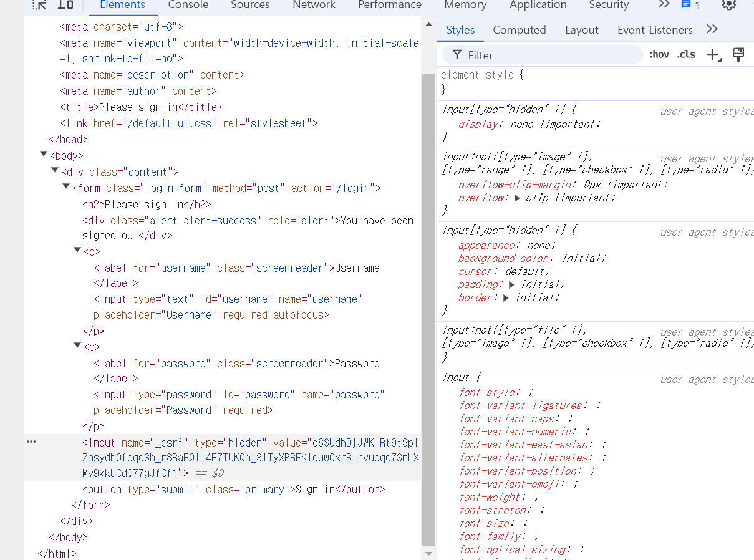The width and height of the screenshot is (754, 560).
Task: Click the new style rule plus icon
Action: click(x=713, y=55)
